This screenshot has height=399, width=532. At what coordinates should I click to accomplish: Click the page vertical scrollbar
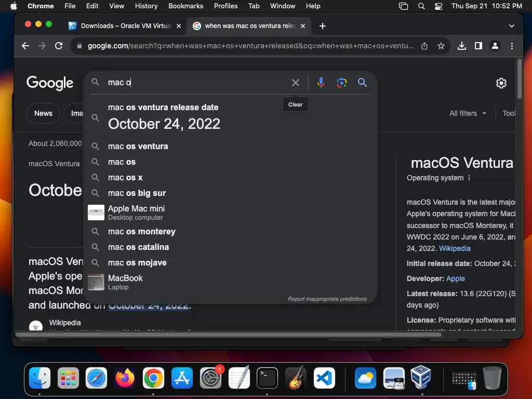519,79
